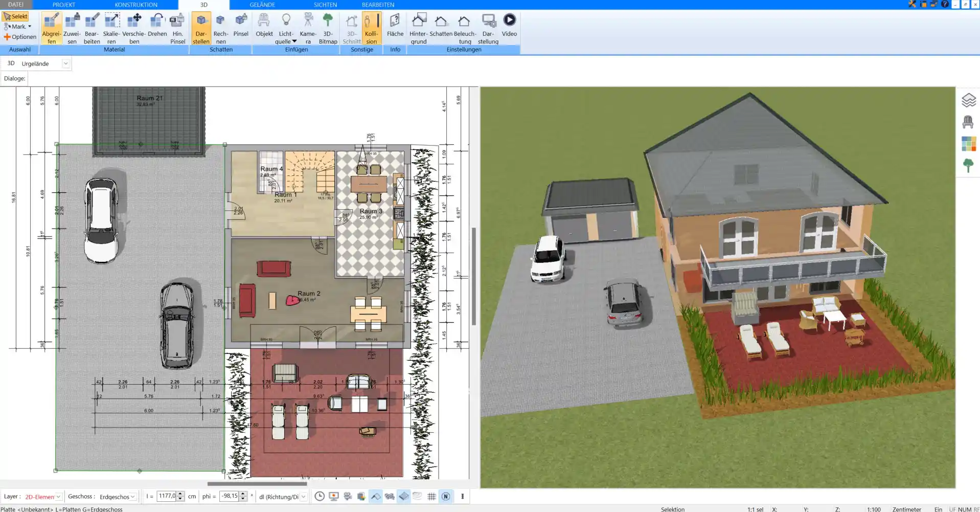Open Beleuchtung settings

[465, 29]
